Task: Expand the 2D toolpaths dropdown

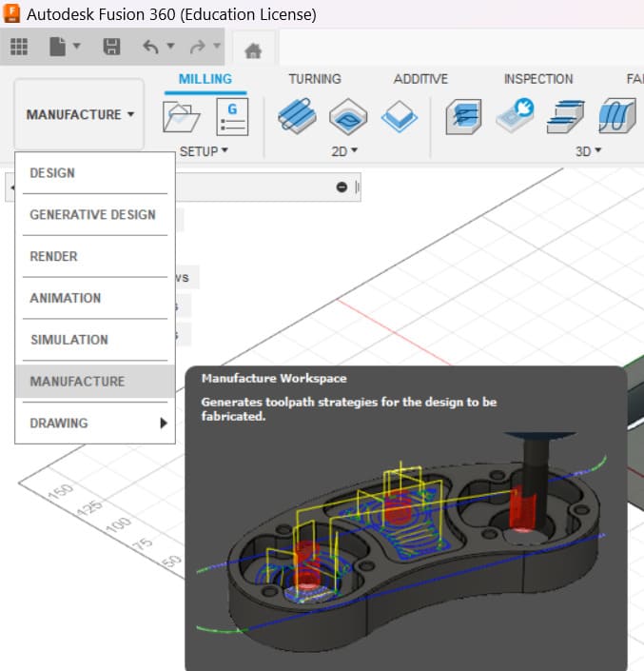Action: 344,151
